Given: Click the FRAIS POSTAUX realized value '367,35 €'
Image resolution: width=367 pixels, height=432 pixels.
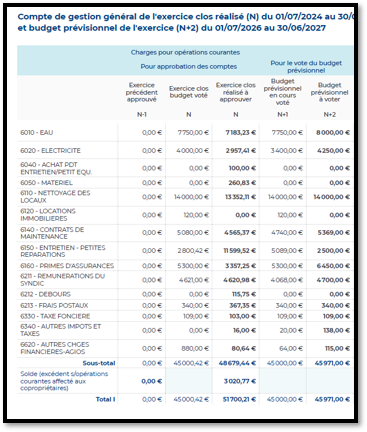Looking at the screenshot, I should (242, 305).
